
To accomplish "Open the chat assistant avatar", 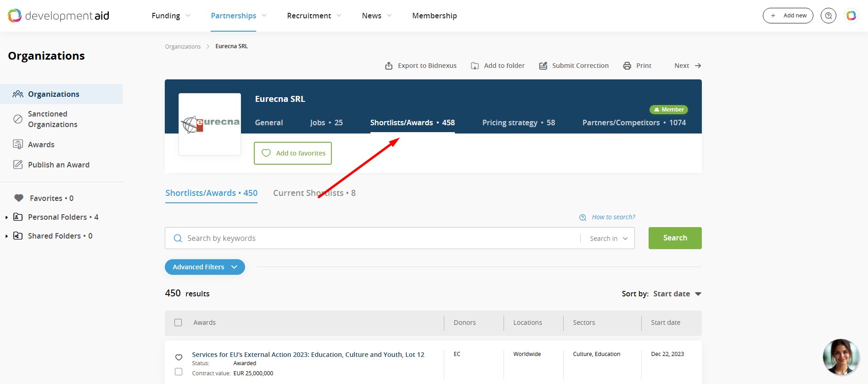I will click(840, 357).
